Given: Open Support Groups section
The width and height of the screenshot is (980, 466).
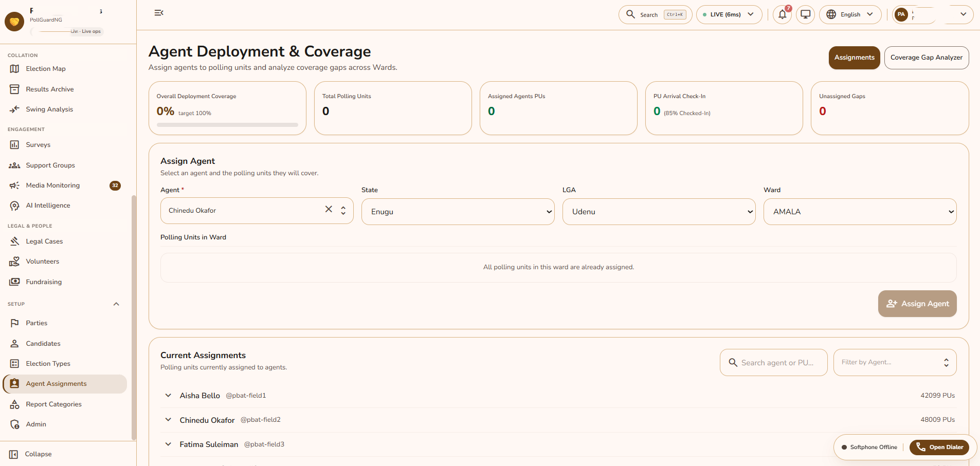Looking at the screenshot, I should coord(65,165).
